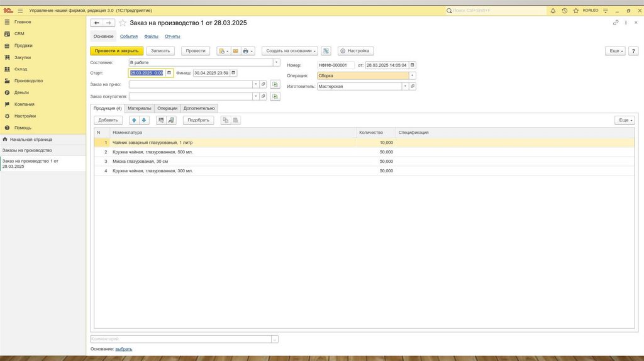Select row Миска глазурованая, 30 см

pyautogui.click(x=364, y=162)
